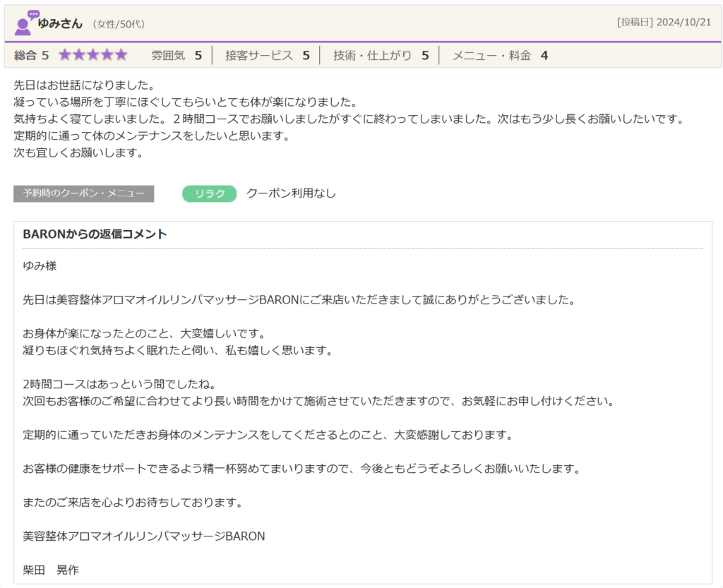Click the 雰囲気 5 rating
The width and height of the screenshot is (723, 588).
coord(177,55)
